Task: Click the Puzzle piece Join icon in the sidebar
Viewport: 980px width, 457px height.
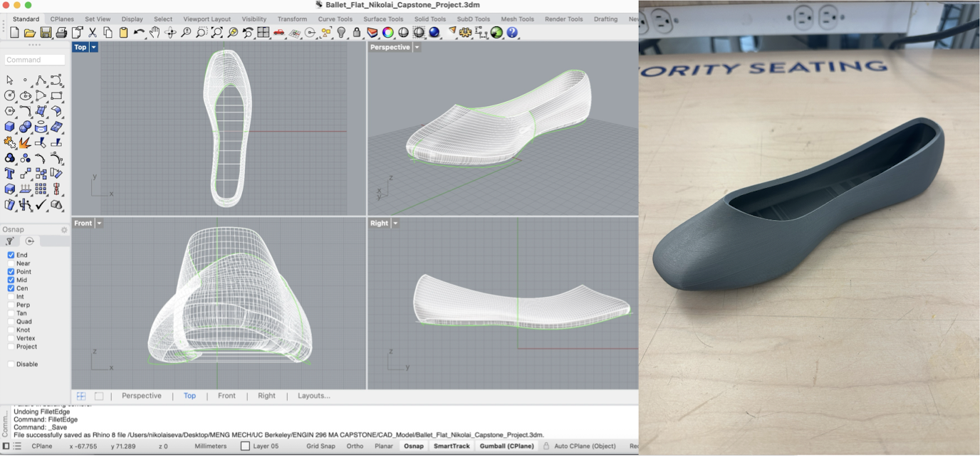Action: click(10, 142)
